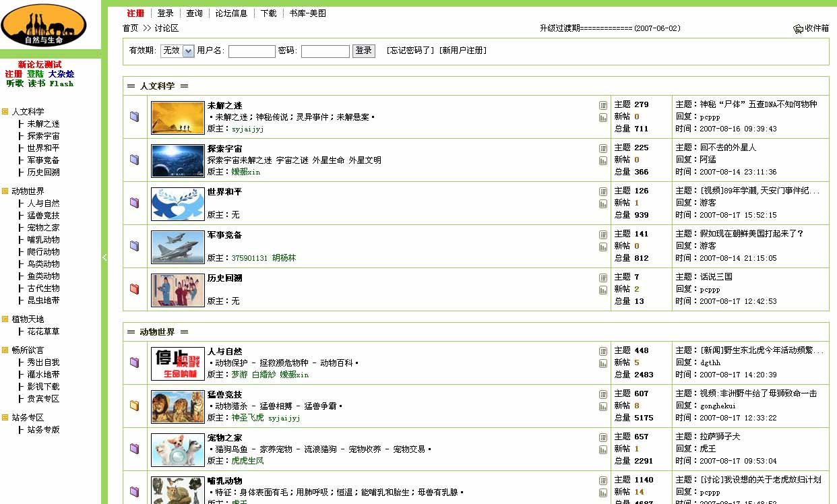
Task: Open the chart icon in 宠物之家 row
Action: click(603, 450)
